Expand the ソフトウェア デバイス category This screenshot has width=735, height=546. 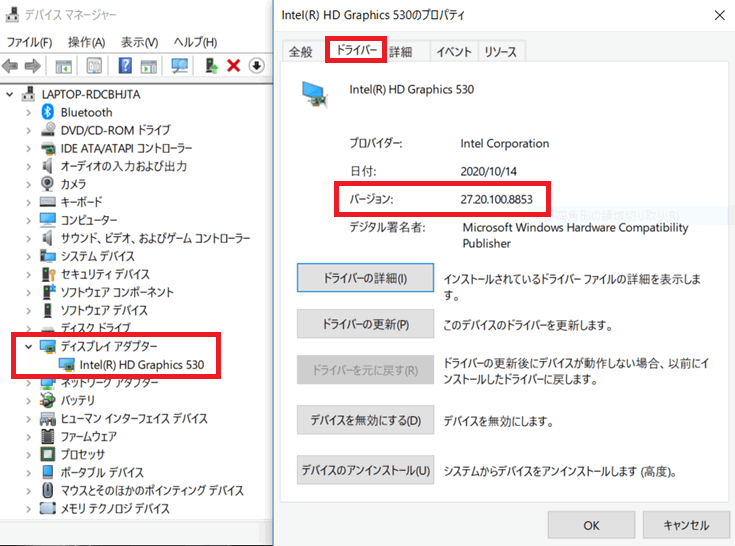(x=28, y=311)
